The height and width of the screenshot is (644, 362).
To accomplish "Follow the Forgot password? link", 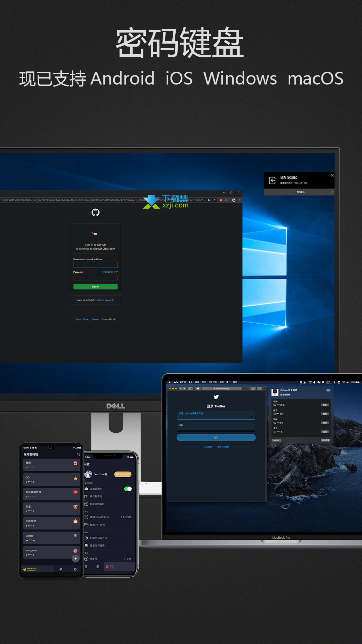I will click(110, 272).
